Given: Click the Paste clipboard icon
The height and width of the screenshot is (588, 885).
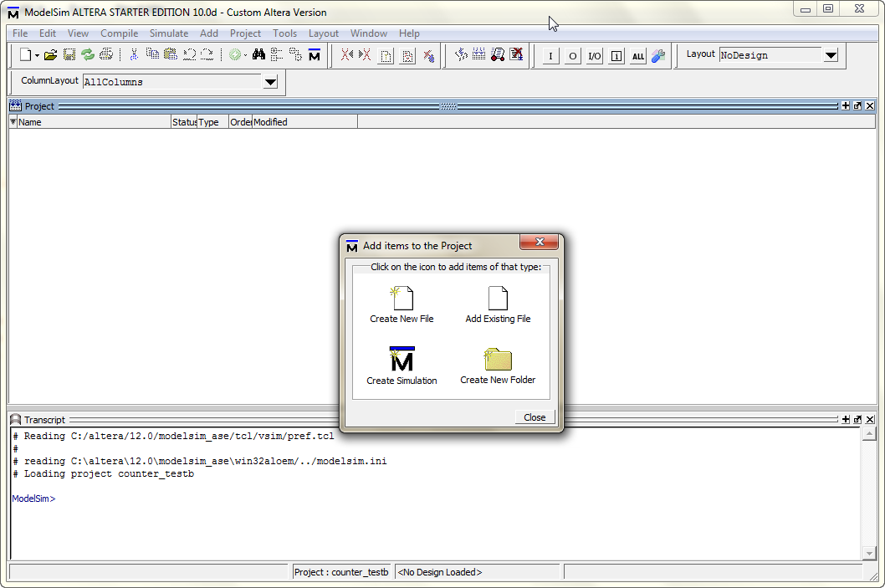Looking at the screenshot, I should pyautogui.click(x=171, y=54).
